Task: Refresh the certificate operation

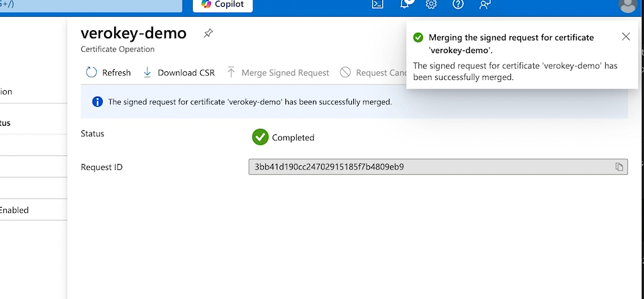Action: tap(108, 73)
